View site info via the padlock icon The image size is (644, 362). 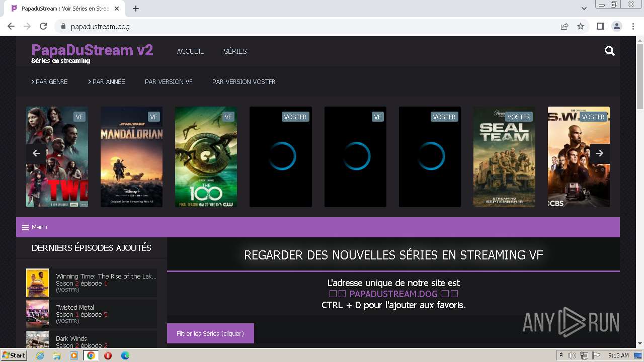[x=63, y=26]
